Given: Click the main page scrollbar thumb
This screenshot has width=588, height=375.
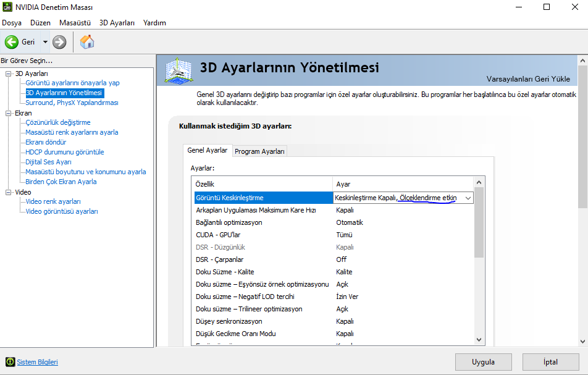Looking at the screenshot, I should [x=582, y=137].
